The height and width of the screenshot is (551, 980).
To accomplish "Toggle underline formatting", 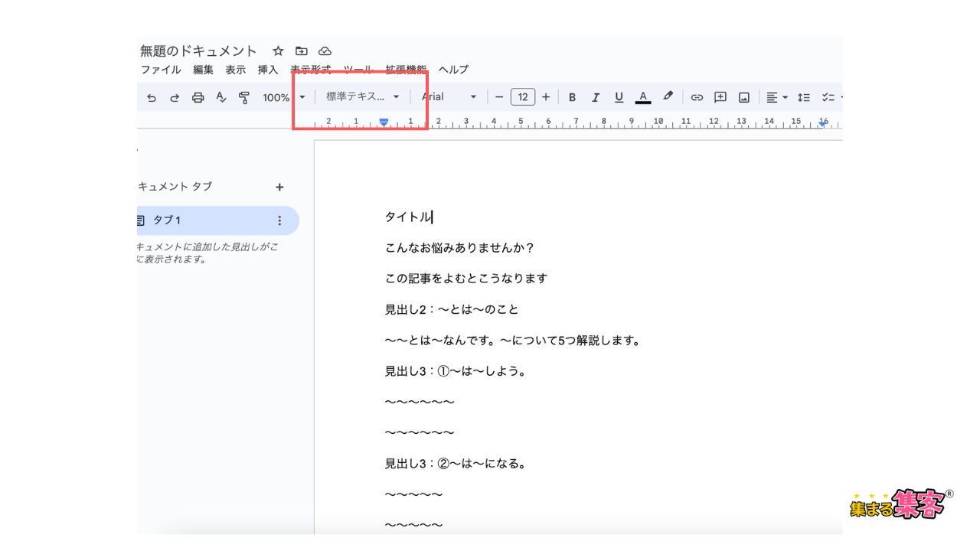I will (x=619, y=97).
